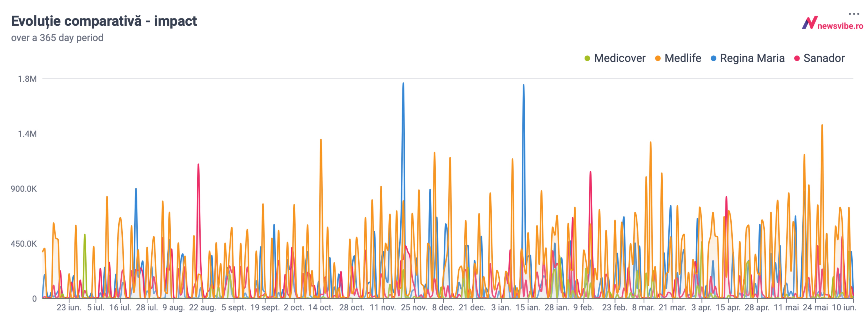Click the 3 apr. date label
The image size is (868, 334).
tap(702, 307)
